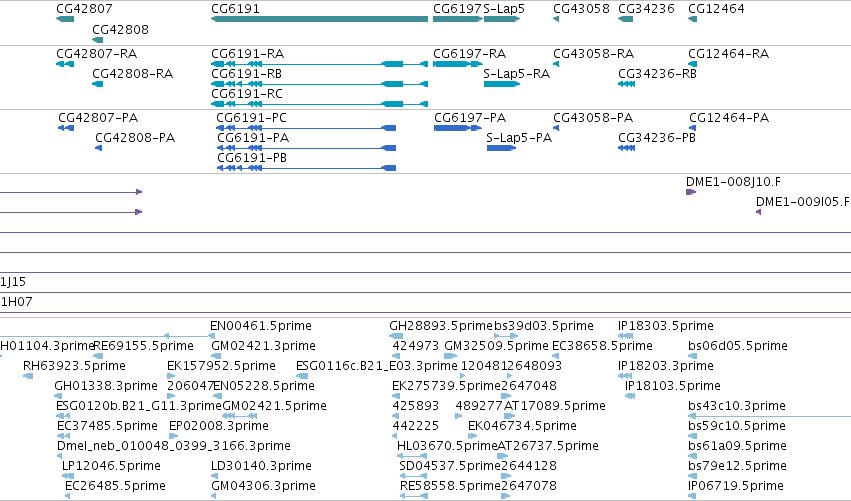The width and height of the screenshot is (851, 501).
Task: Select the CG6191-PC protein feature
Action: pyautogui.click(x=306, y=128)
